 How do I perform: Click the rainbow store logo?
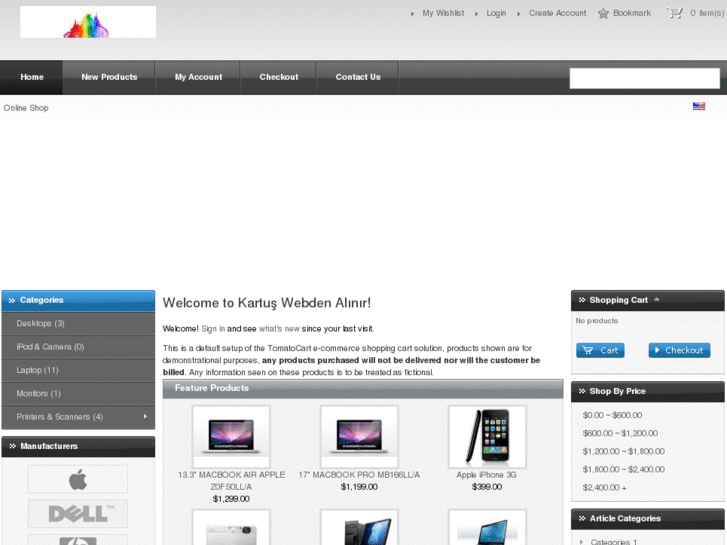[x=88, y=22]
